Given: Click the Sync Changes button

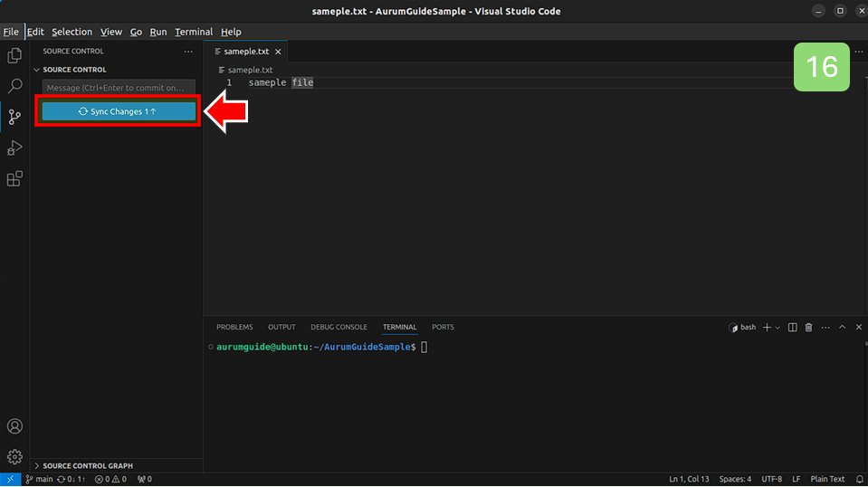Looking at the screenshot, I should click(119, 111).
